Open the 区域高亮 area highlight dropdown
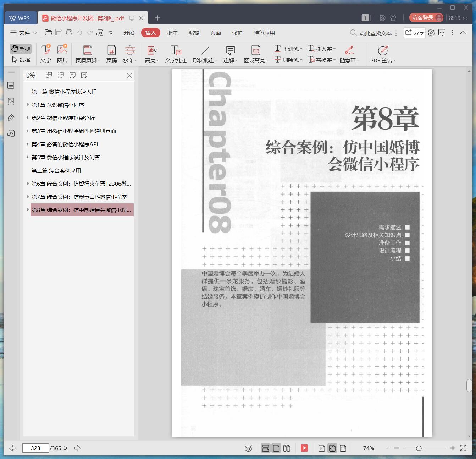Viewport: 476px width, 459px height. pos(256,54)
